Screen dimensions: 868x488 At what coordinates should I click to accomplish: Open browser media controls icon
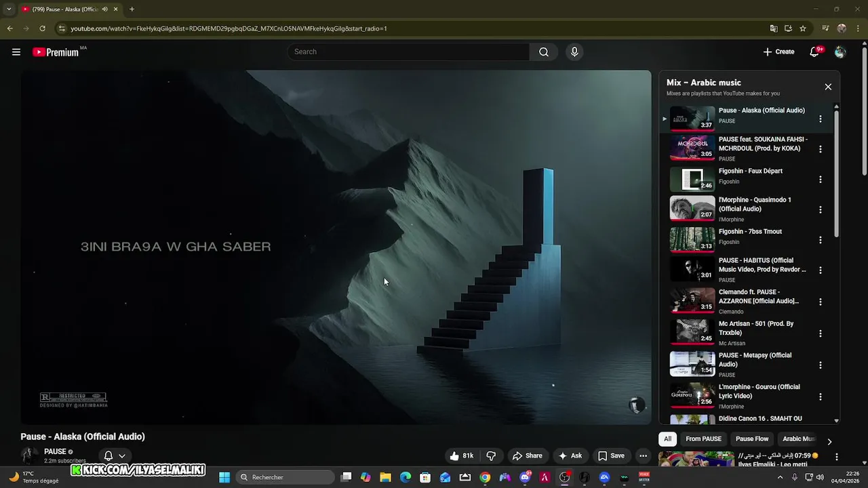[825, 28]
